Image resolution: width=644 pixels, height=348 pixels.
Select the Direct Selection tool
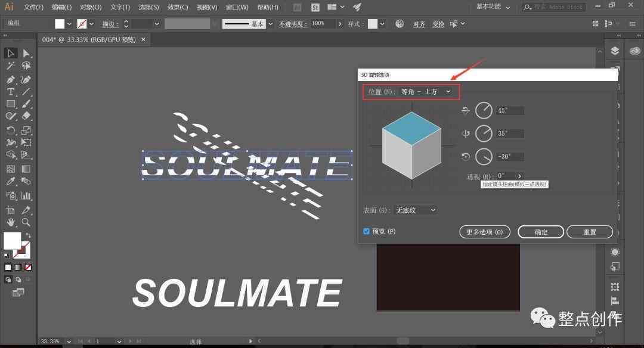(x=26, y=53)
